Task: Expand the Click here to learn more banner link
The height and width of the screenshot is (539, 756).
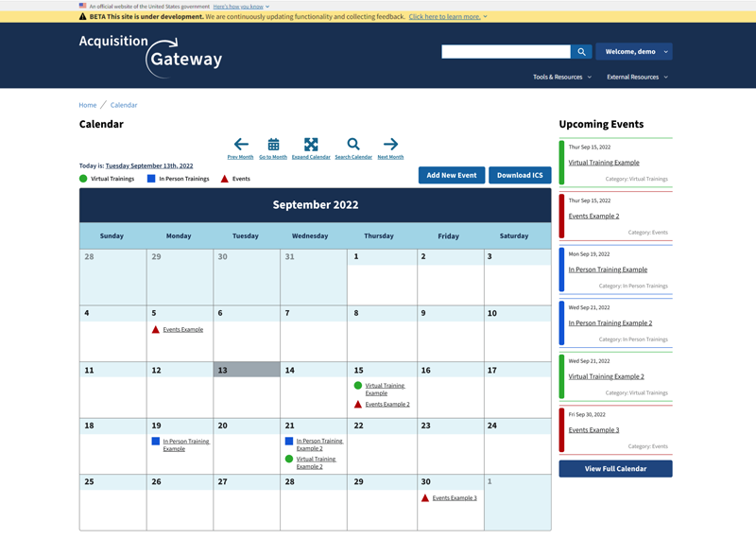Action: [x=447, y=17]
